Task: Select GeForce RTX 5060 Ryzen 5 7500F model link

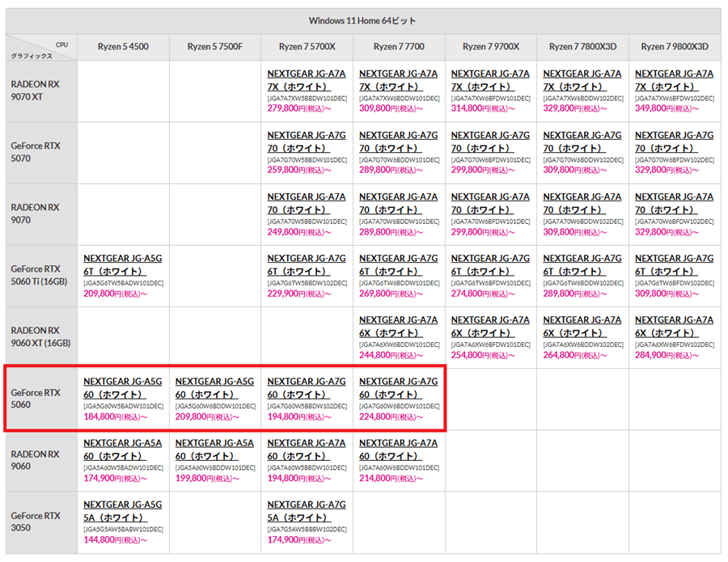Action: point(214,387)
